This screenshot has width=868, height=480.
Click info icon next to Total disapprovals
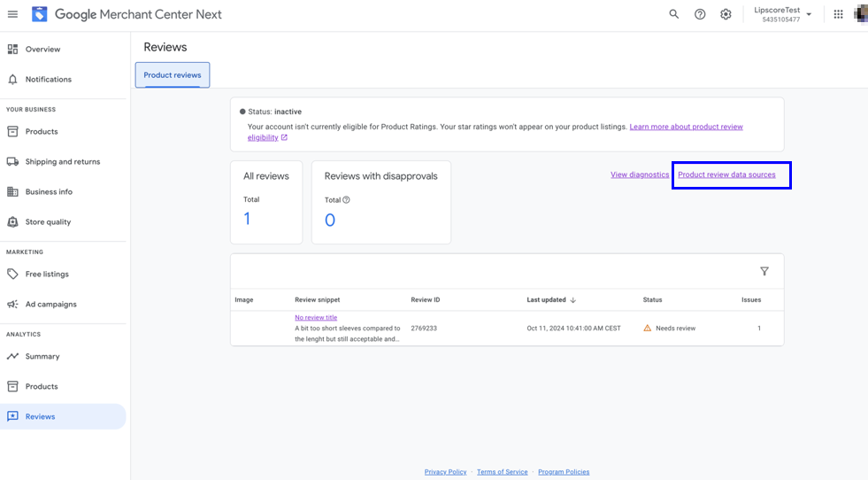pyautogui.click(x=346, y=200)
